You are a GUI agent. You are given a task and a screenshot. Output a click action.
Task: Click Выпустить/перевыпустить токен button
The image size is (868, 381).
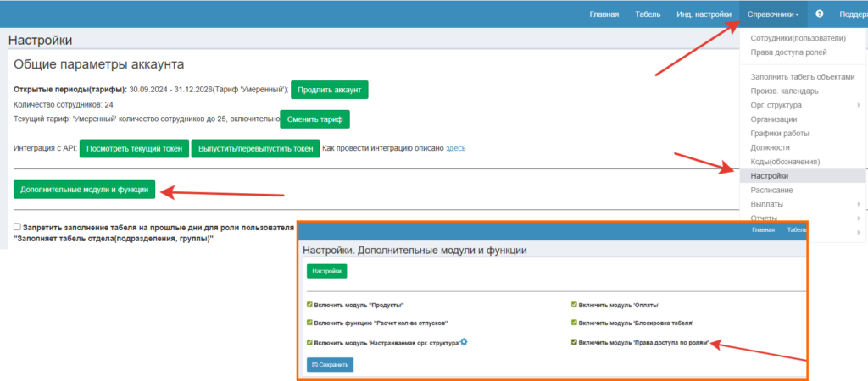256,149
